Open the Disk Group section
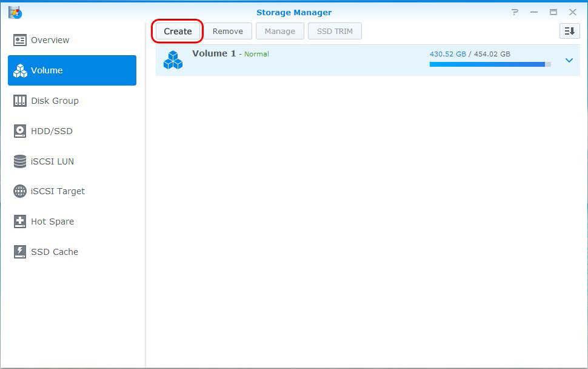The height and width of the screenshot is (369, 588). [x=72, y=101]
